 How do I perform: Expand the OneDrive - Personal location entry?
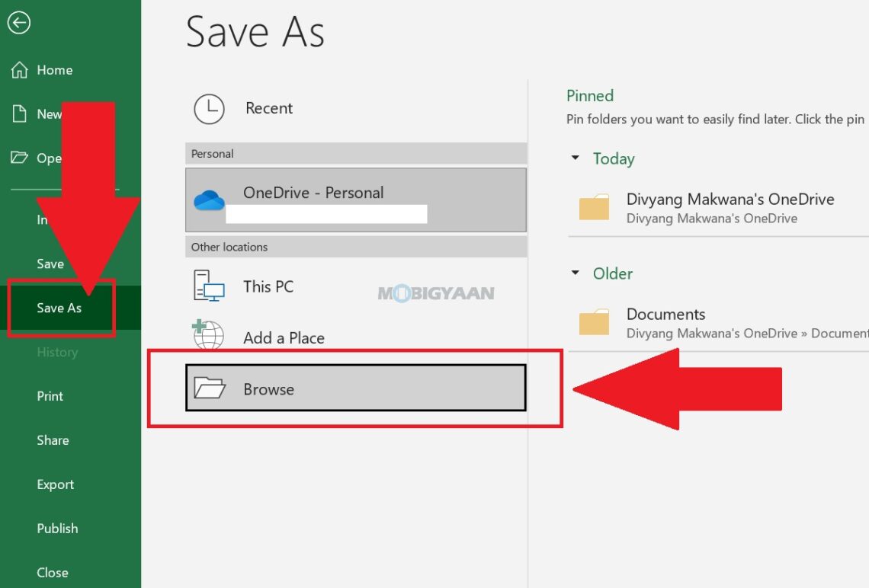coord(354,200)
